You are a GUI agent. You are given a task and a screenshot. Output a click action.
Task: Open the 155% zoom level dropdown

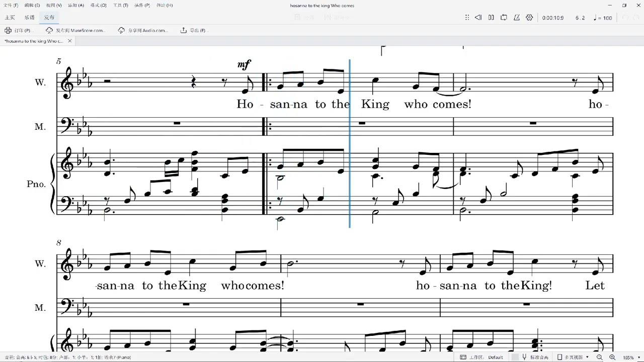tap(631, 357)
